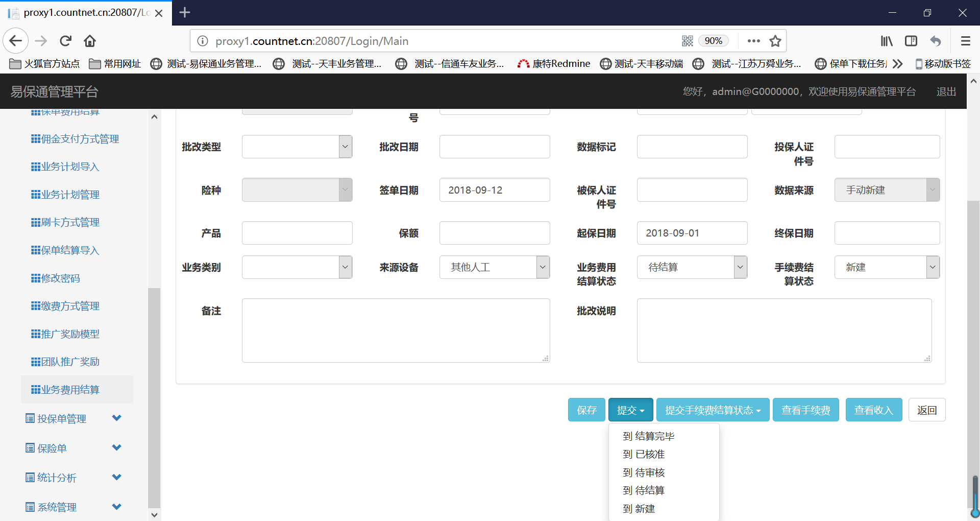Toggle the sidebar view icon in toolbar
This screenshot has height=521, width=980.
(911, 41)
